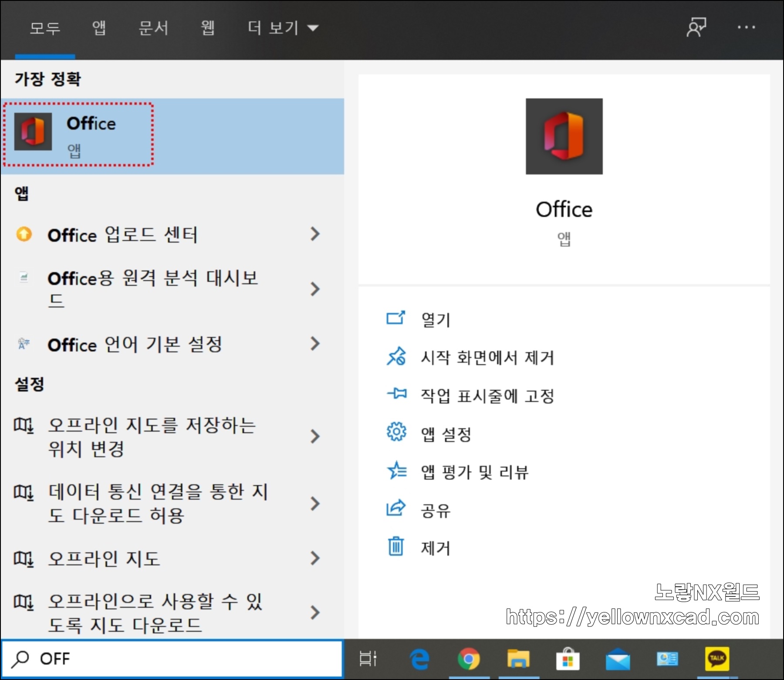Open File Explorer from the taskbar
The image size is (784, 680).
pyautogui.click(x=518, y=659)
